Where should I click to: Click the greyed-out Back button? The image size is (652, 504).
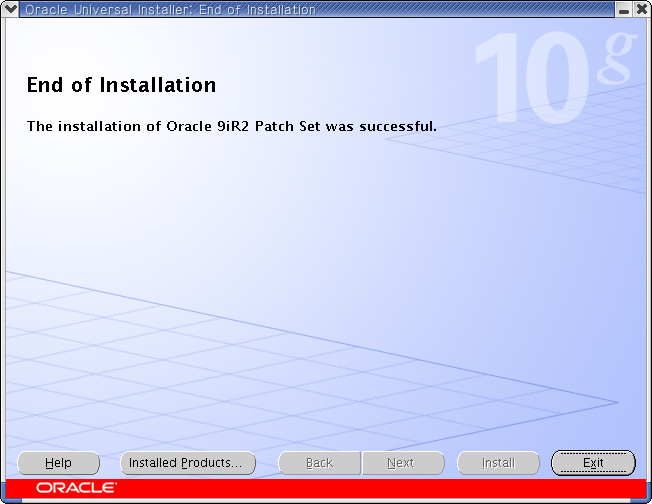(x=319, y=463)
